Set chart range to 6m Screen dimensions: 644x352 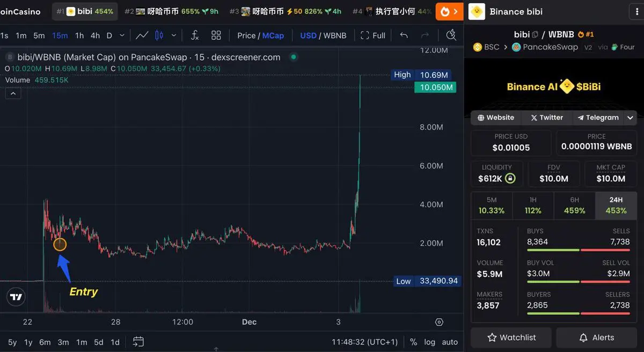pyautogui.click(x=45, y=342)
